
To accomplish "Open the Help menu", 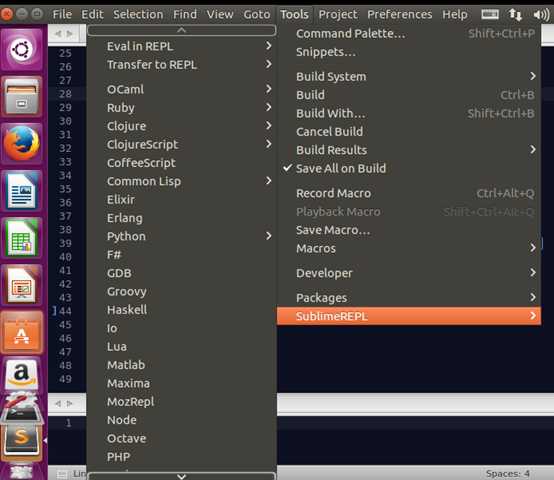I will pos(455,14).
